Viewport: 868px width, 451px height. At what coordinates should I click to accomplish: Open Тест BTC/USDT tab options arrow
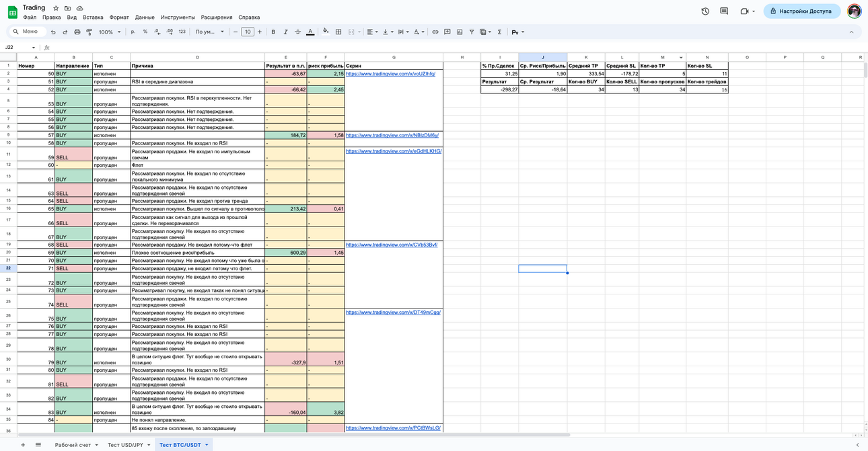point(207,445)
